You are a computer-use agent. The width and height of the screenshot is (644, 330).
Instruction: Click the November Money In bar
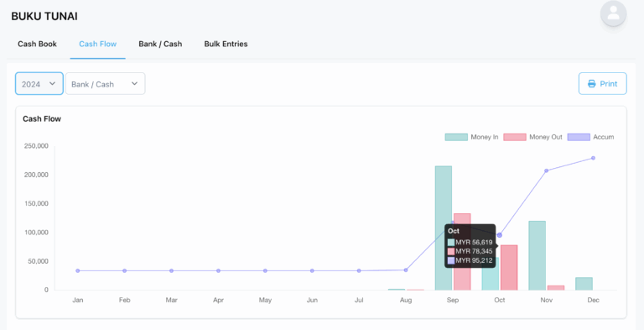click(x=537, y=255)
